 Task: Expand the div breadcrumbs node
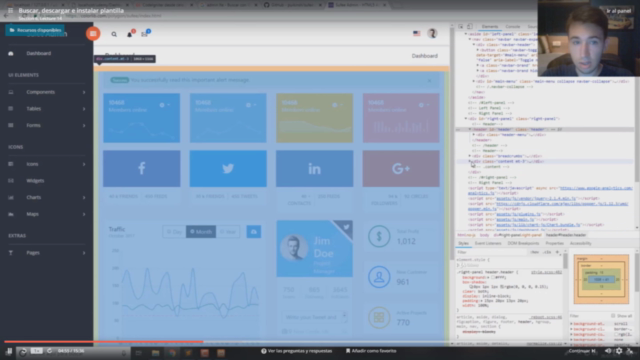click(470, 156)
